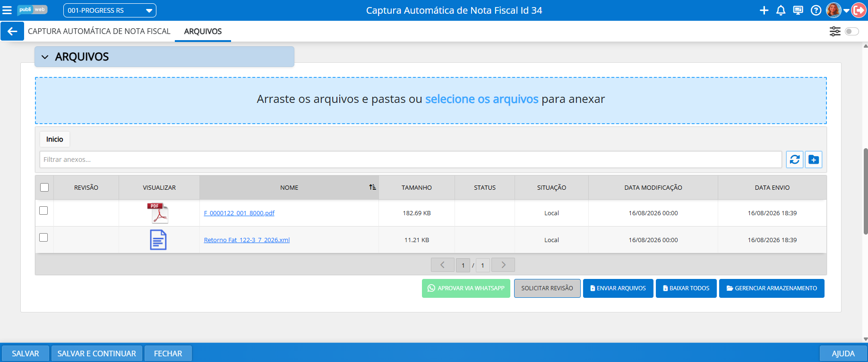Click the user avatar photo

[x=834, y=10]
